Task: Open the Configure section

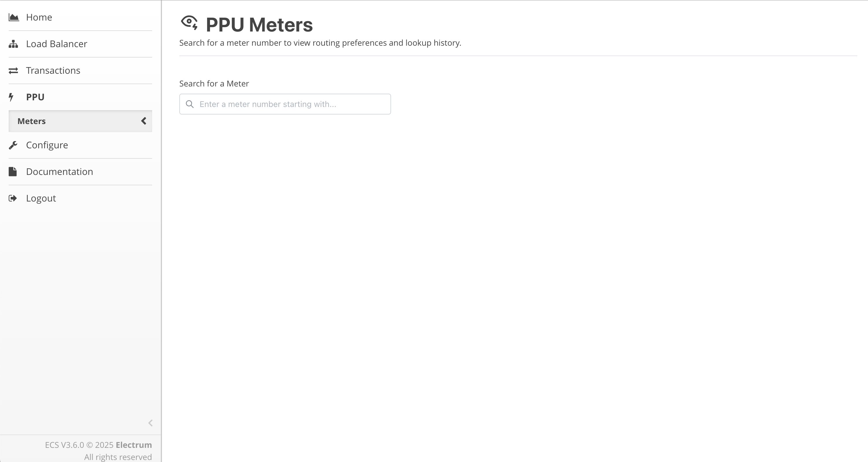Action: tap(47, 145)
